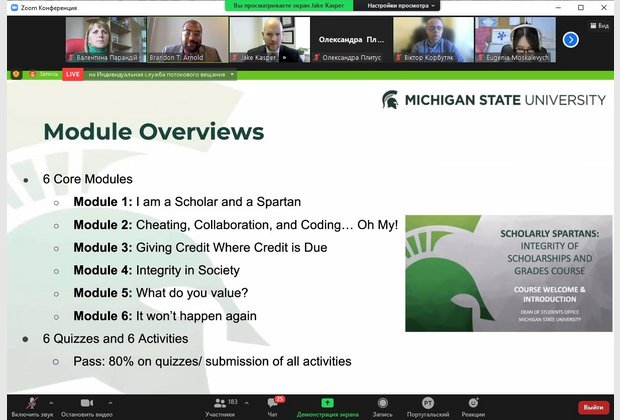Open Португальский interpretation language selector
This screenshot has width=620, height=420.
428,407
